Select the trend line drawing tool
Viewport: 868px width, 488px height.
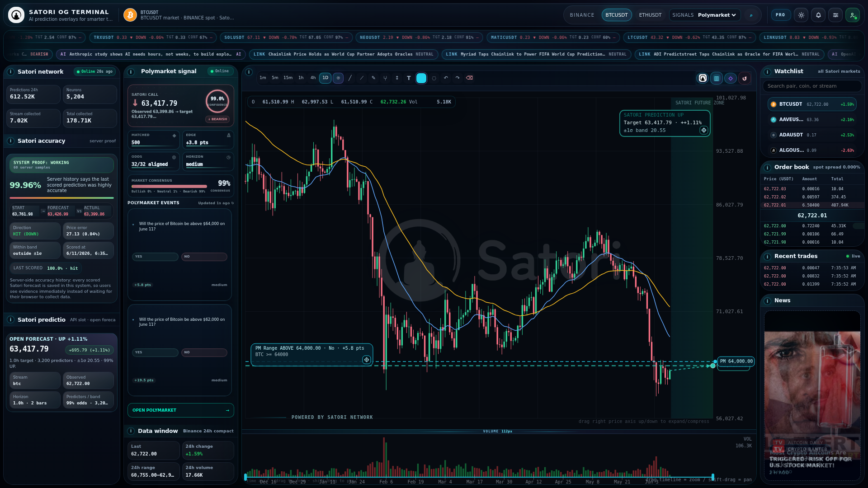[x=350, y=78]
